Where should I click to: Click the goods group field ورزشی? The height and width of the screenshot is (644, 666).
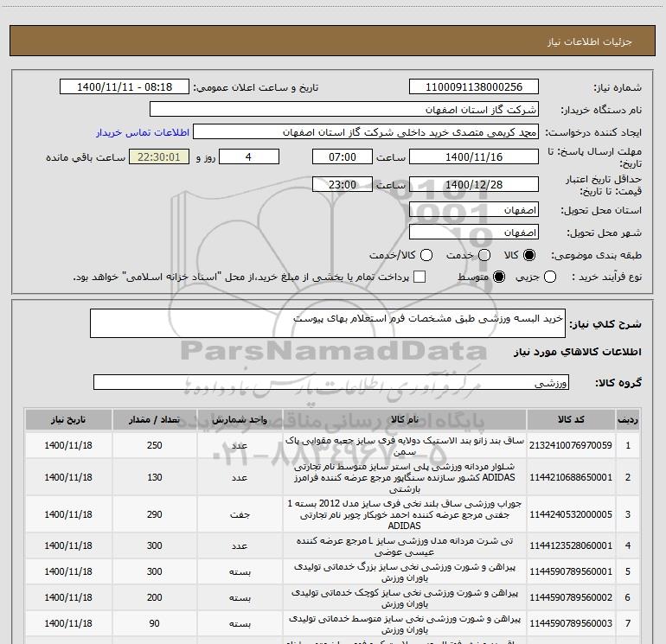331,382
